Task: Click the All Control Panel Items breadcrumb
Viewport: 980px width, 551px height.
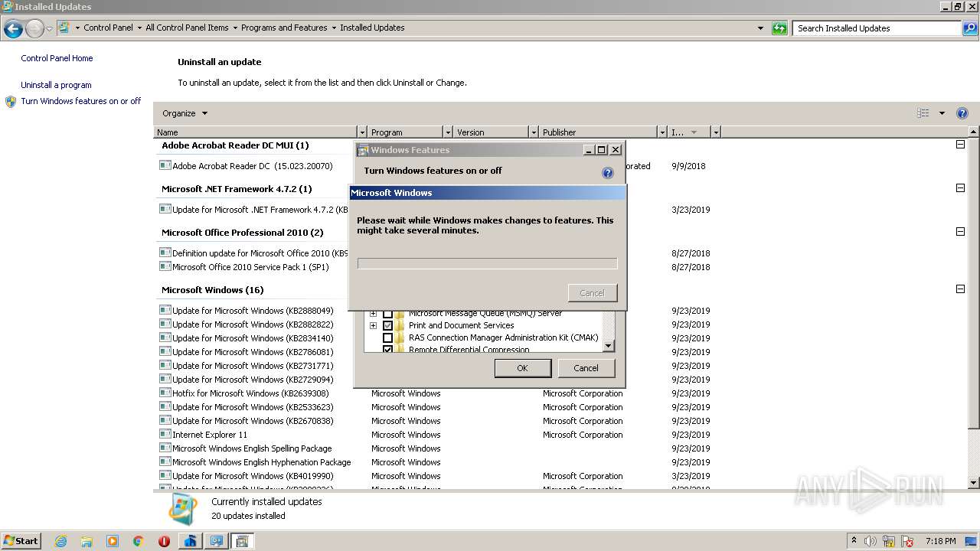Action: (187, 28)
